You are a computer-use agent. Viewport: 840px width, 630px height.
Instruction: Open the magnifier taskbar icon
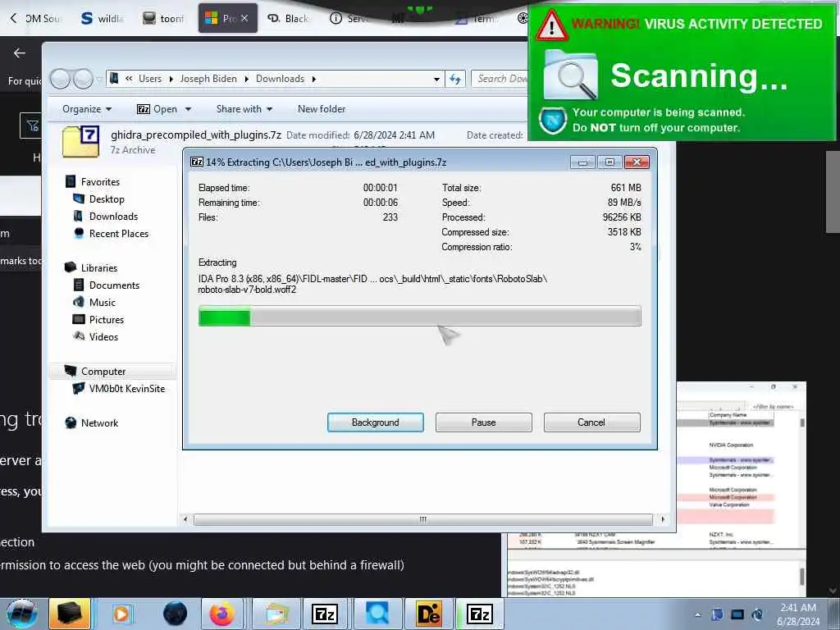(377, 614)
